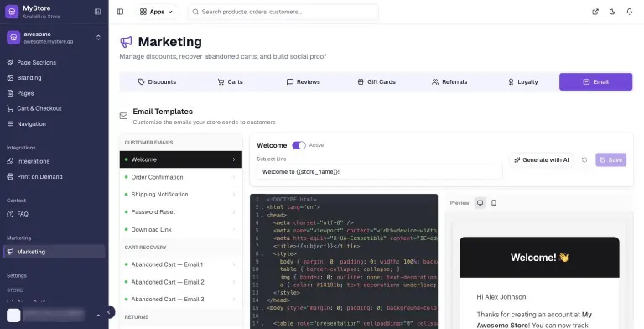This screenshot has height=329, width=644.
Task: Expand the user account menu chevron
Action: (x=98, y=316)
